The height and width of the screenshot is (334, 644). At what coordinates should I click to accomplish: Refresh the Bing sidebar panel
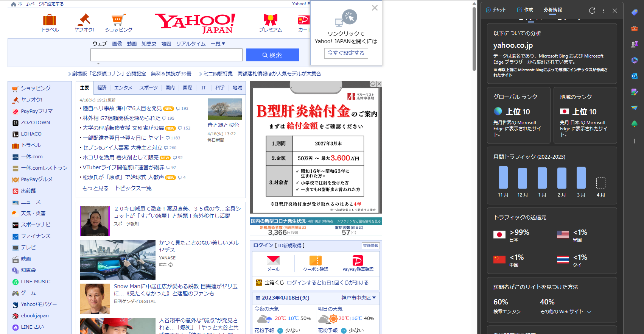(592, 11)
